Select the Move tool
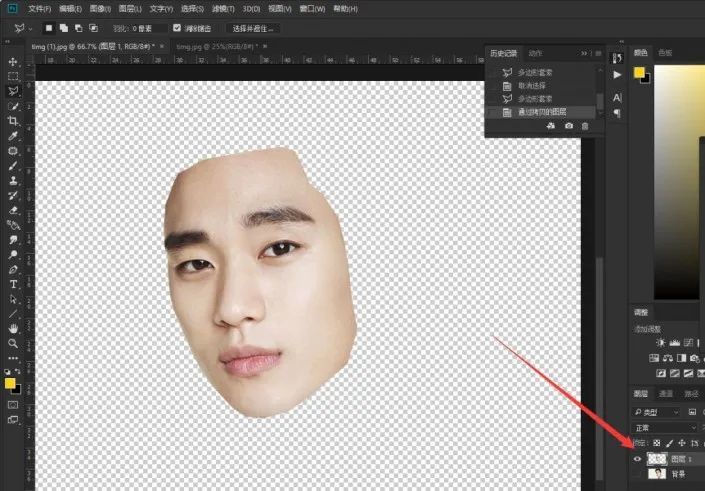 (13, 62)
